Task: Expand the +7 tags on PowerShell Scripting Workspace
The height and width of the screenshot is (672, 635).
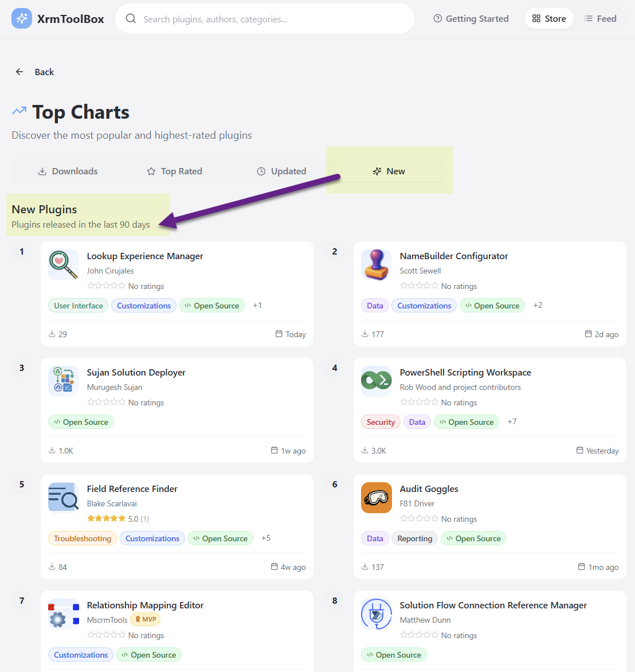Action: (512, 421)
